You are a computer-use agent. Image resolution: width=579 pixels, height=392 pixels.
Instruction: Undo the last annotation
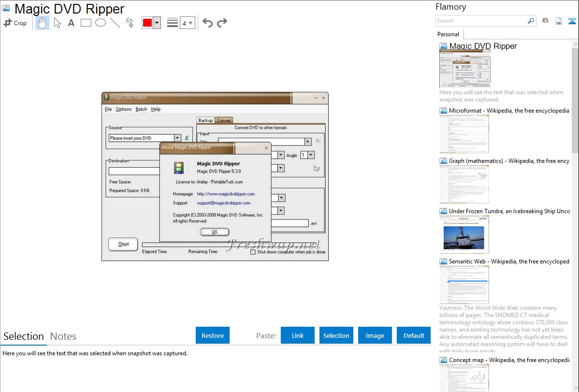point(207,23)
